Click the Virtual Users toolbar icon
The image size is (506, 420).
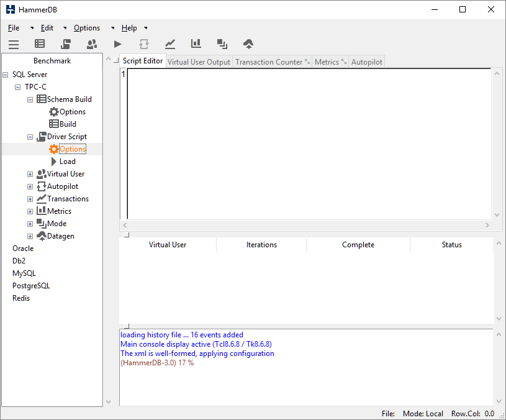(x=92, y=44)
